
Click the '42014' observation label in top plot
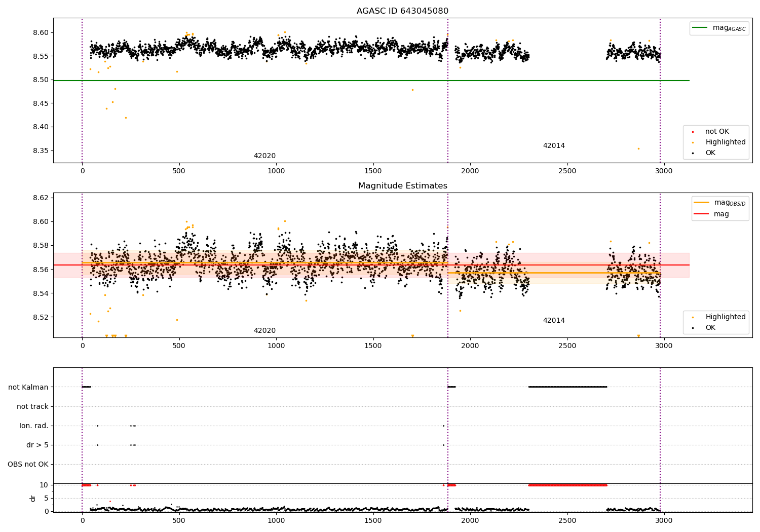pyautogui.click(x=554, y=146)
